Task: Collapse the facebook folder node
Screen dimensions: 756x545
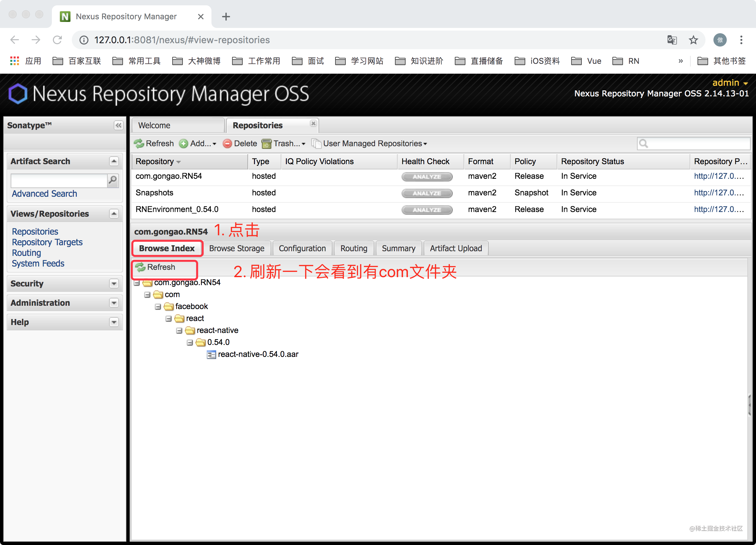Action: coord(158,307)
